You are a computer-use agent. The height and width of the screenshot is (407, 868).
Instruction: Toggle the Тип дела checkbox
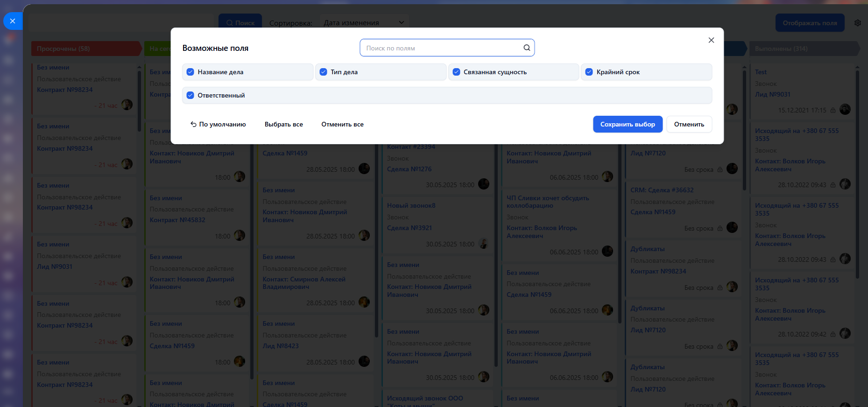pyautogui.click(x=323, y=72)
